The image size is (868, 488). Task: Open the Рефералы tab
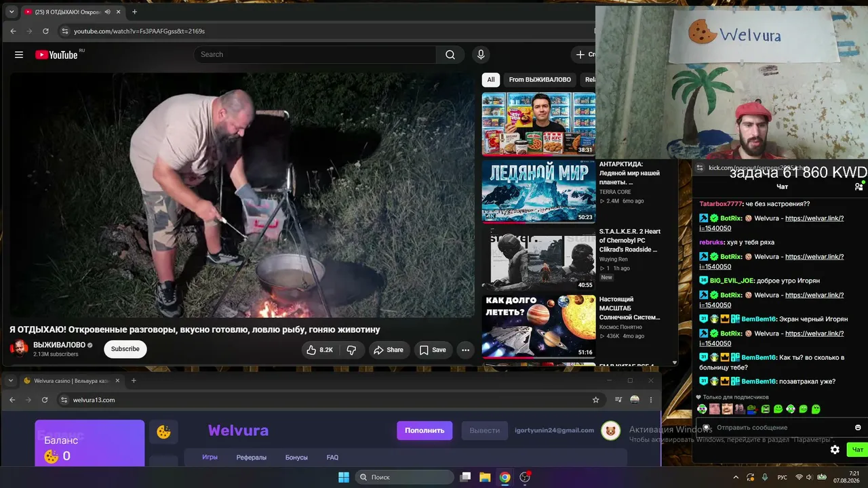pos(252,457)
